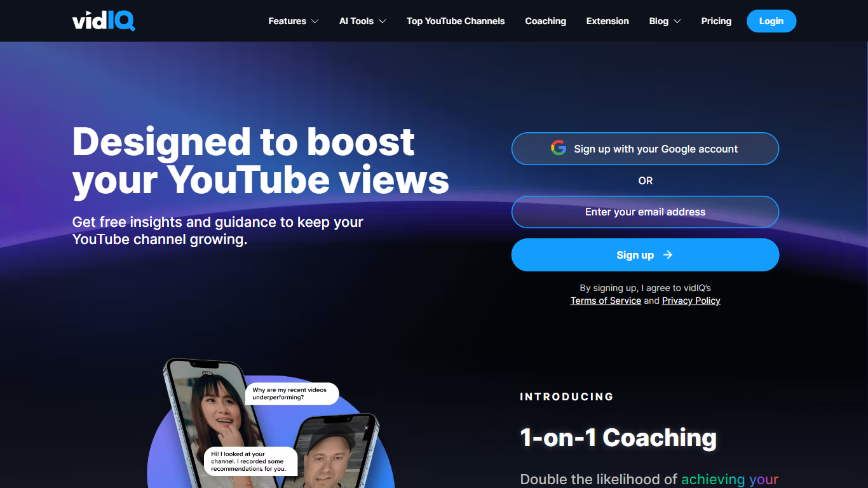Sign up with your Google account
The width and height of the screenshot is (868, 488).
[x=645, y=149]
